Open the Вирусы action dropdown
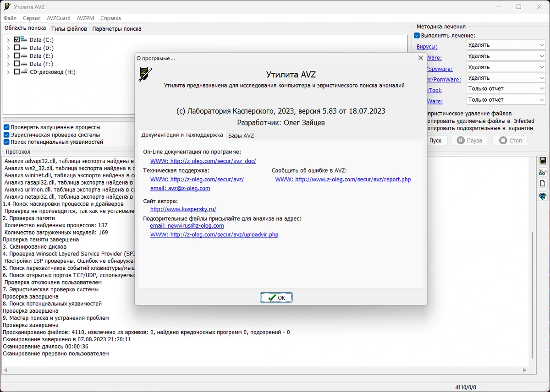The height and width of the screenshot is (392, 550). tap(506, 45)
